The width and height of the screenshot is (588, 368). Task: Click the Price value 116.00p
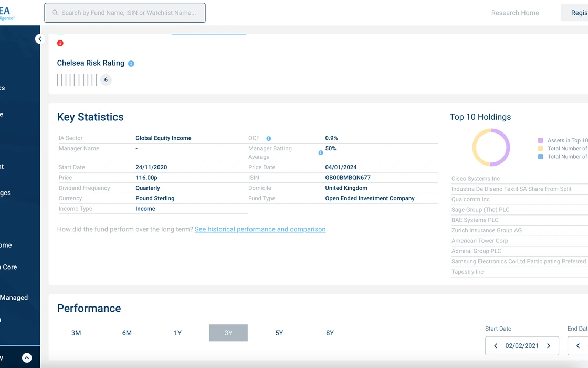click(146, 178)
